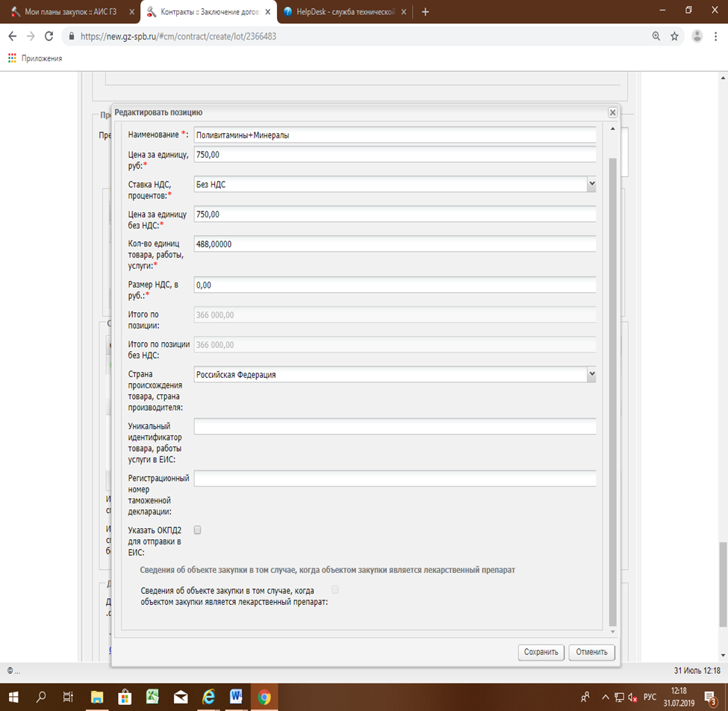This screenshot has width=728, height=711.
Task: Open the People icon in the tray
Action: click(585, 697)
